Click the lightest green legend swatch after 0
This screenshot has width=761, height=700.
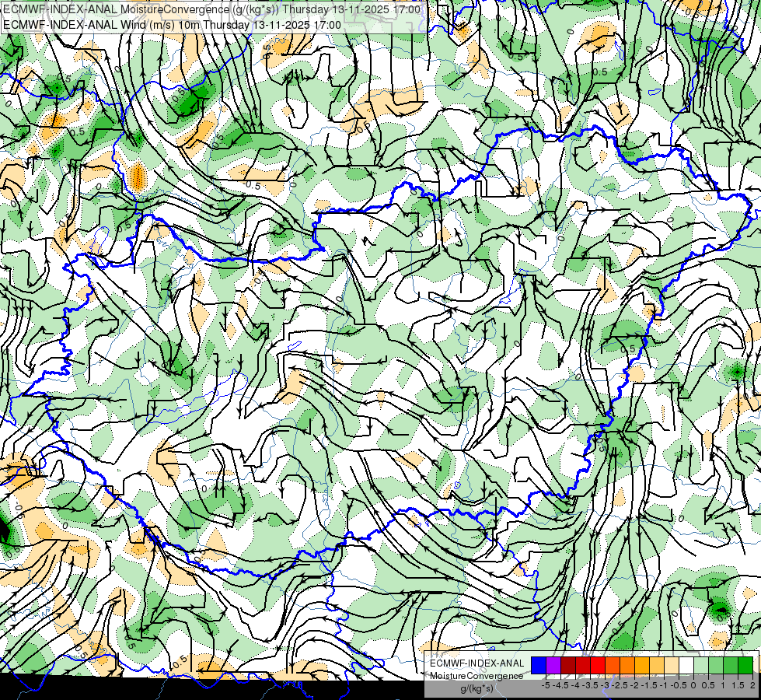(x=701, y=666)
